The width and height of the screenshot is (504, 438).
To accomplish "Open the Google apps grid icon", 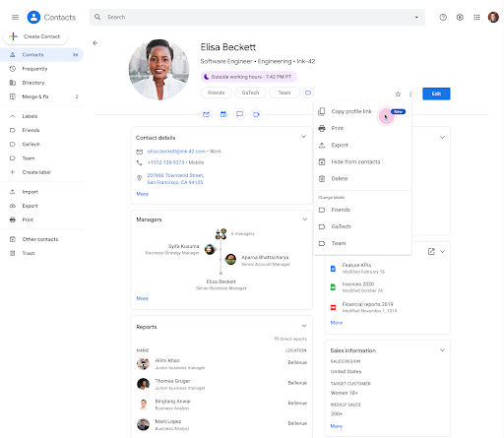I will (476, 17).
